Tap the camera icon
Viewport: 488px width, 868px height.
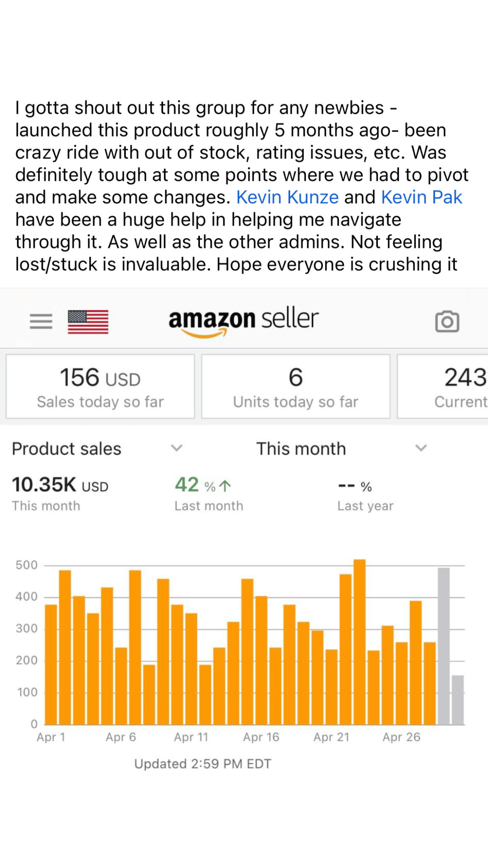pyautogui.click(x=447, y=322)
